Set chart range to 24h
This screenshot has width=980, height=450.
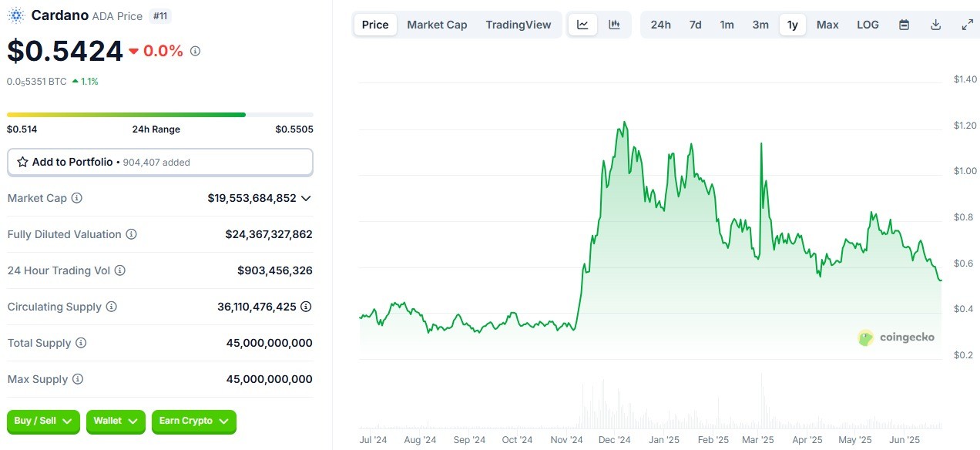point(660,25)
